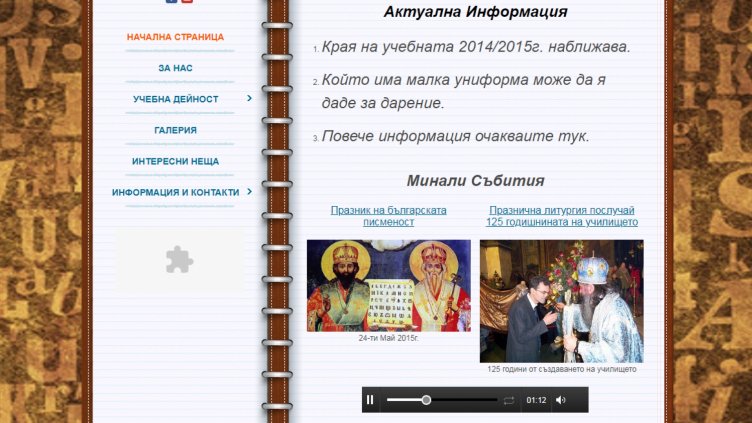
Task: Open the ГАЛЕРИЯ menu item
Action: click(x=175, y=130)
